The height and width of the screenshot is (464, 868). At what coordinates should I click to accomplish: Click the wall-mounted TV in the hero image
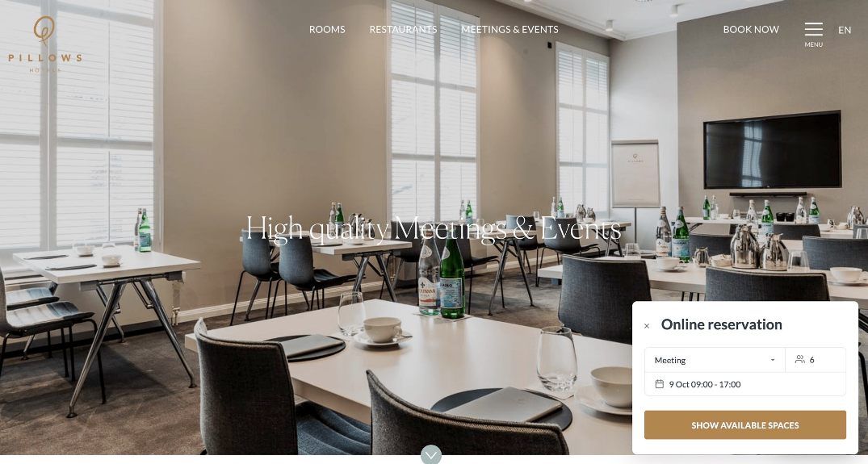point(772,150)
